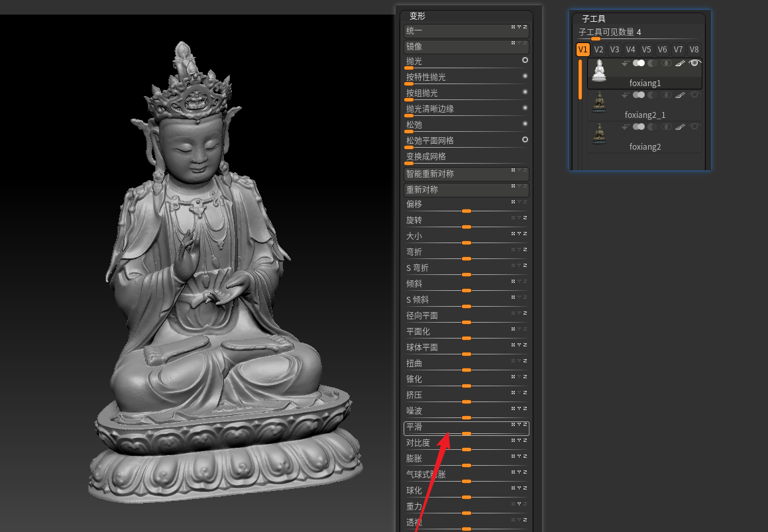This screenshot has height=532, width=768.
Task: Click the filled double-circle union icon on foxiang2_1
Action: click(x=639, y=95)
